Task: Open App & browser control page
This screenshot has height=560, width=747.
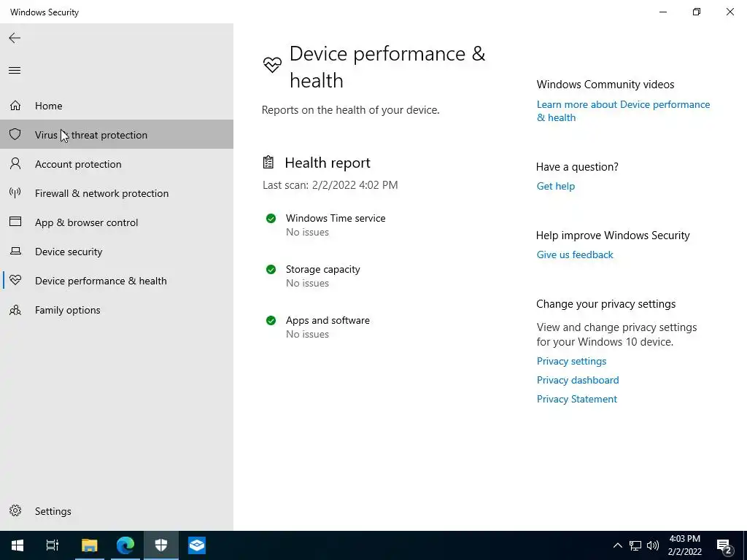Action: [117, 222]
